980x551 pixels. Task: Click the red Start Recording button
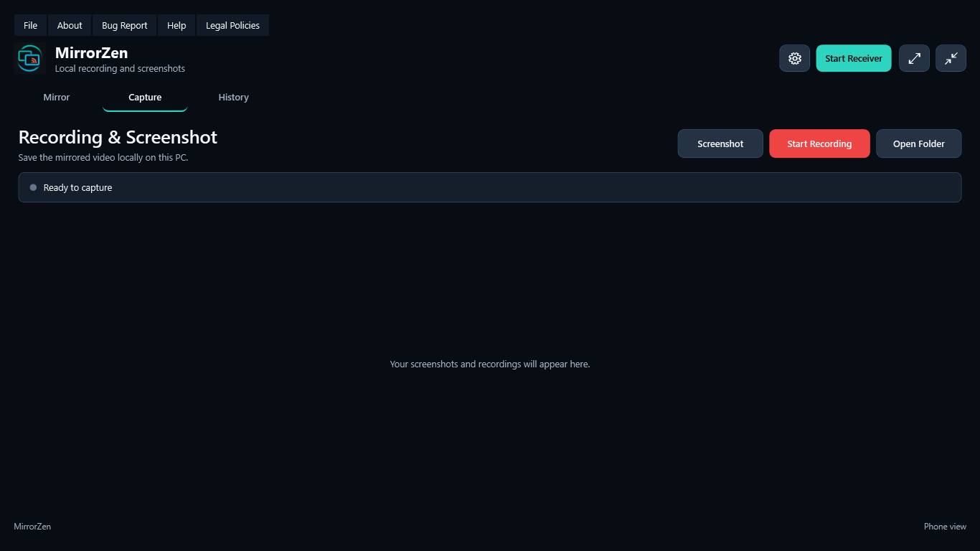[x=819, y=143]
